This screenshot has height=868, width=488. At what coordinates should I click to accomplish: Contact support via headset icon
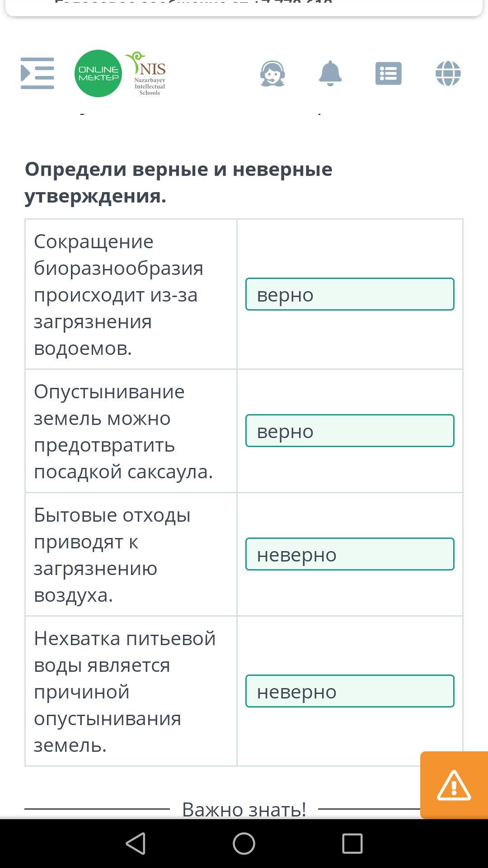point(272,73)
